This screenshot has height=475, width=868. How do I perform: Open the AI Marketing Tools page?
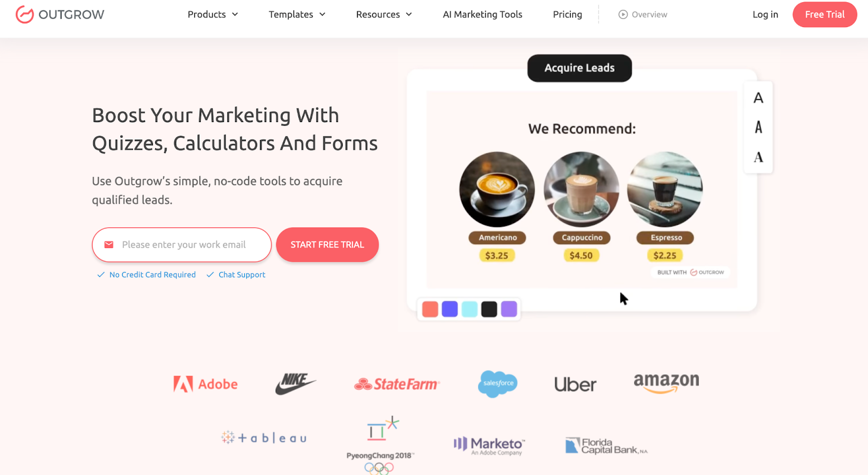click(x=482, y=15)
